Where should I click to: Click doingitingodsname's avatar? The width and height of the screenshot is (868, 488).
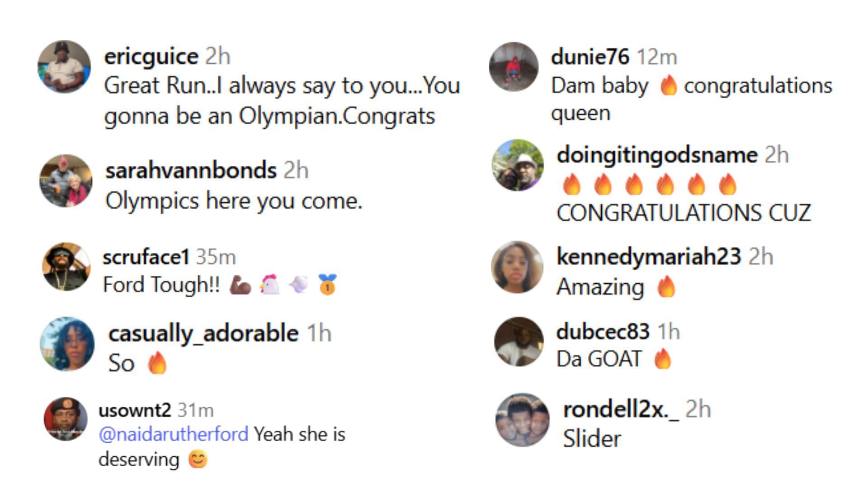(x=518, y=165)
